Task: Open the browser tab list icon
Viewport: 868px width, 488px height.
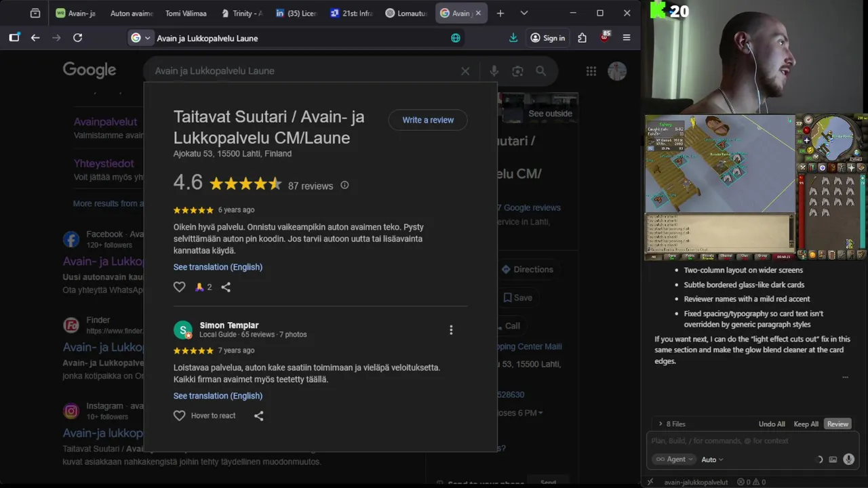Action: 35,13
